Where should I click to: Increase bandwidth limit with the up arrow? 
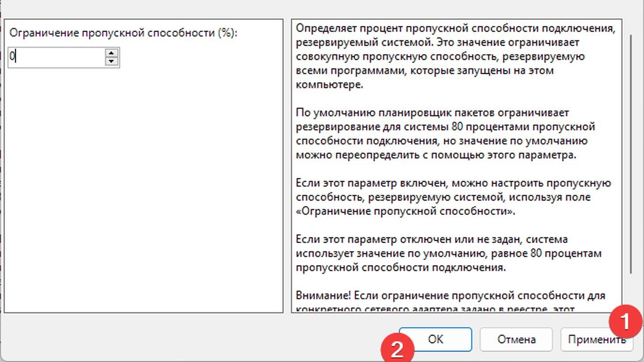pyautogui.click(x=111, y=52)
